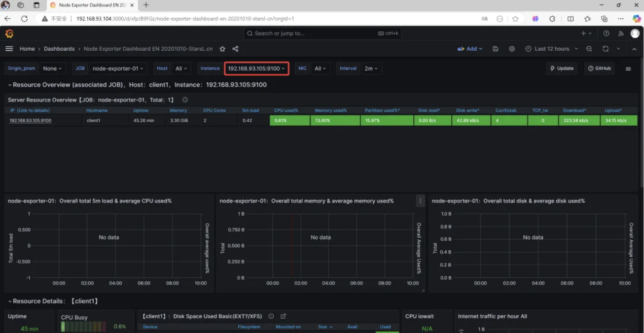Open the NIC All dropdown
Image resolution: width=644 pixels, height=333 pixels.
pos(321,68)
